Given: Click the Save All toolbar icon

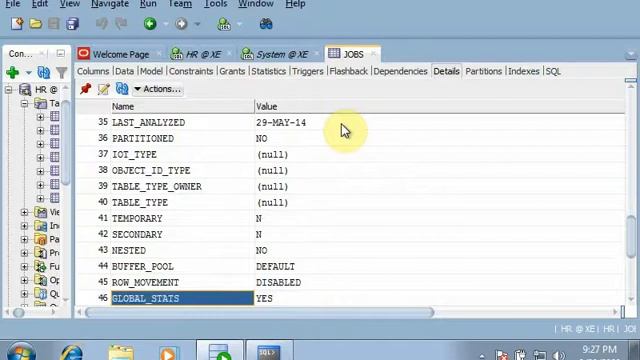Looking at the screenshot, I should 73,24.
